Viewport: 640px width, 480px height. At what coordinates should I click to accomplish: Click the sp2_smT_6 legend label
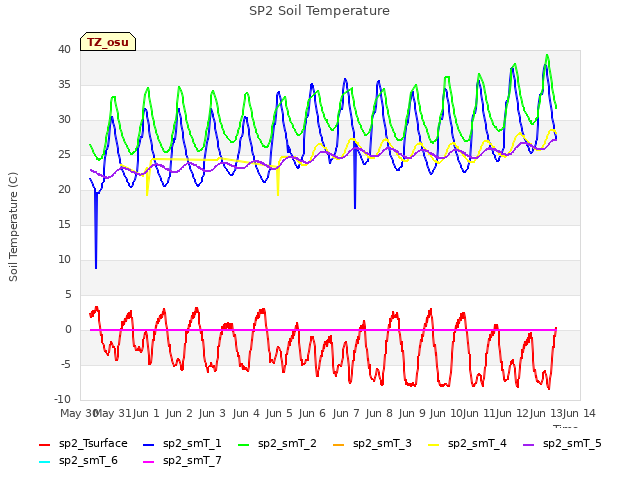(x=88, y=460)
